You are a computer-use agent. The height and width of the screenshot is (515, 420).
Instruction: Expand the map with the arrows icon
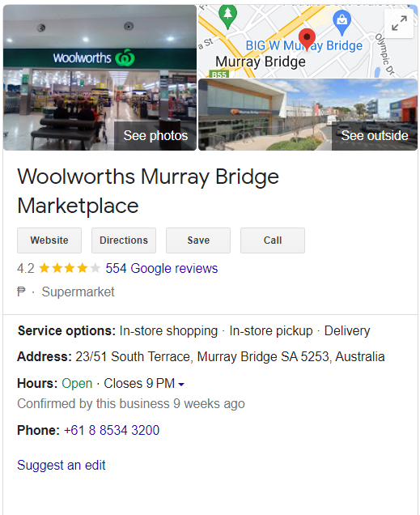click(x=399, y=23)
